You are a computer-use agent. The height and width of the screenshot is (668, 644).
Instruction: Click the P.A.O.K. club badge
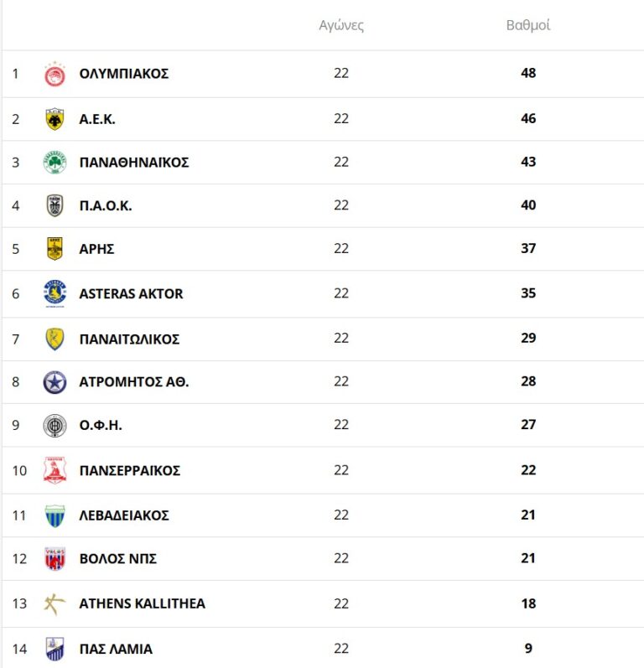point(55,205)
